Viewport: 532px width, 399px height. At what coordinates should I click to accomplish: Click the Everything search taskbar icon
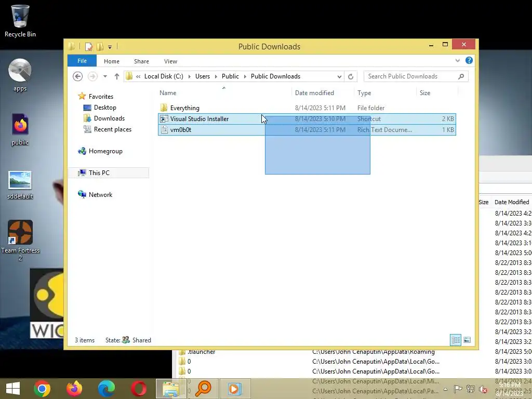point(203,389)
